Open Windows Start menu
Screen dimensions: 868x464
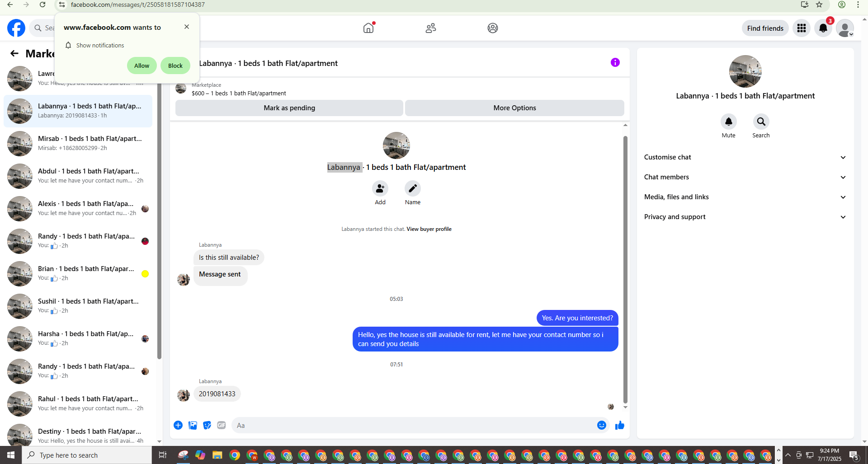11,455
